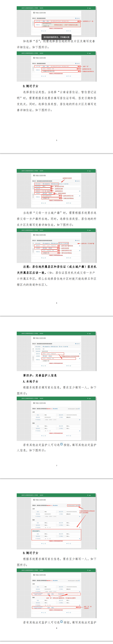Click address field 人民西路100号1单元201室
This screenshot has height=644, width=113.
(x=61, y=71)
